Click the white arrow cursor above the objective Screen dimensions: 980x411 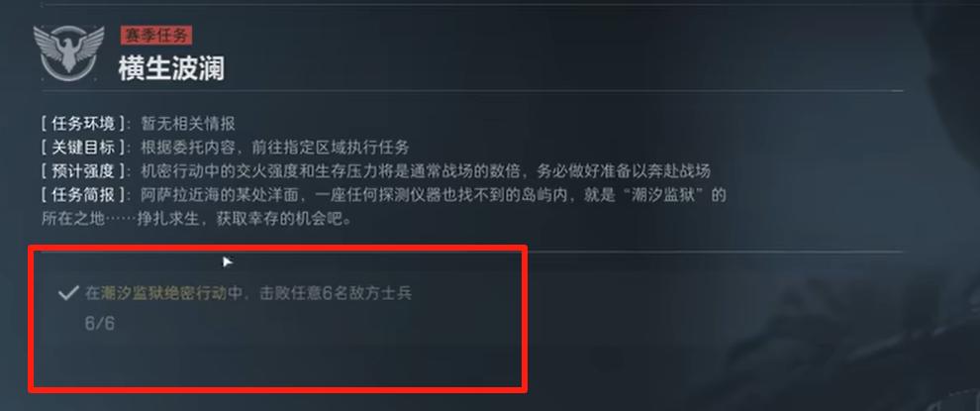point(228,261)
